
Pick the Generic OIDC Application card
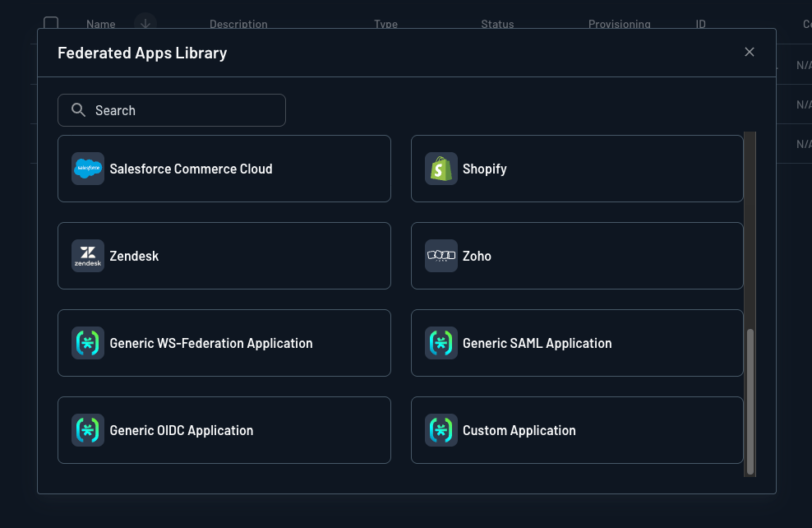[224, 429]
